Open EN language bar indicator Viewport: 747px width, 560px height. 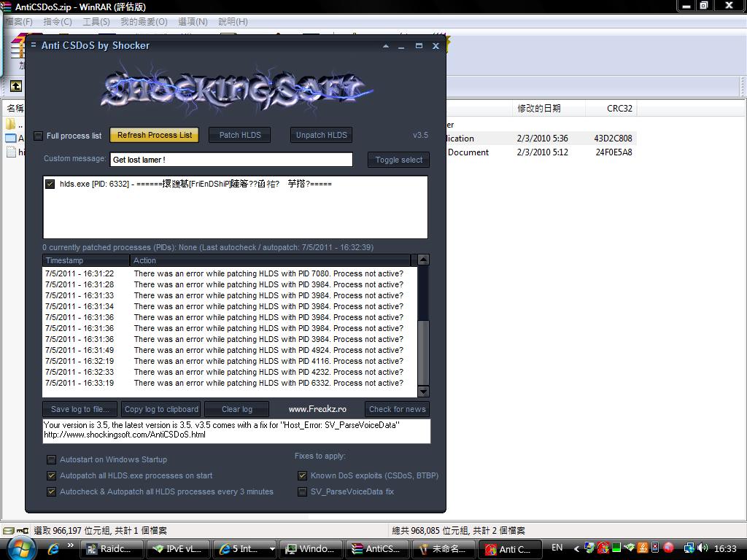[x=557, y=548]
